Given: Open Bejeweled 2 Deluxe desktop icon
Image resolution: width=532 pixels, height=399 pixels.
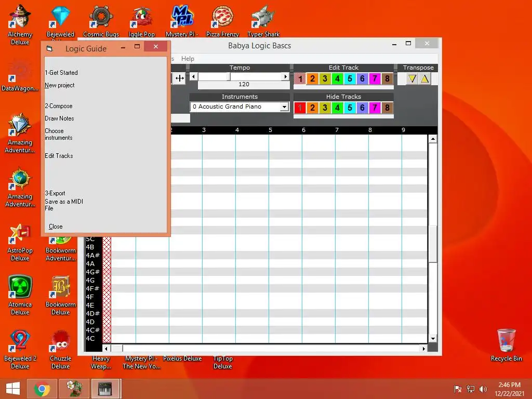Looking at the screenshot, I should [x=20, y=350].
